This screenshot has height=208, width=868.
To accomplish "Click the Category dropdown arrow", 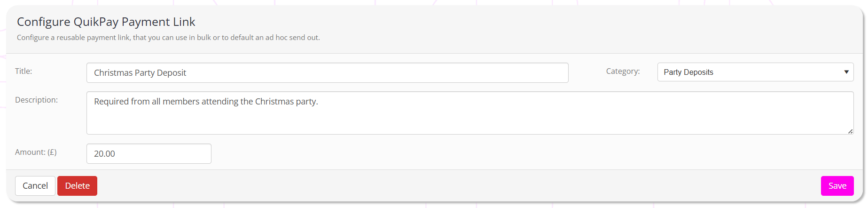I will (x=846, y=72).
